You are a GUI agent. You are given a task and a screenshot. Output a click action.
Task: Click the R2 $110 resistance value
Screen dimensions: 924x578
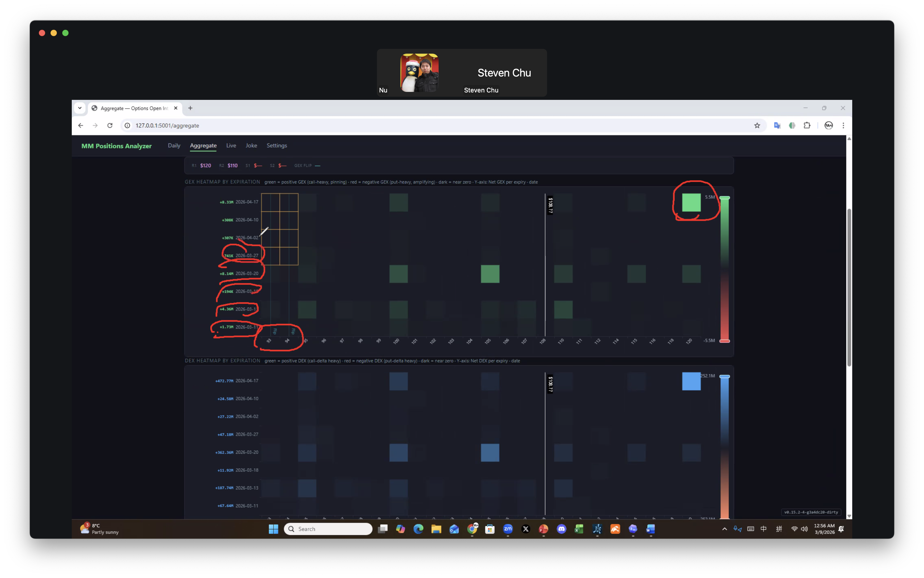pos(233,165)
